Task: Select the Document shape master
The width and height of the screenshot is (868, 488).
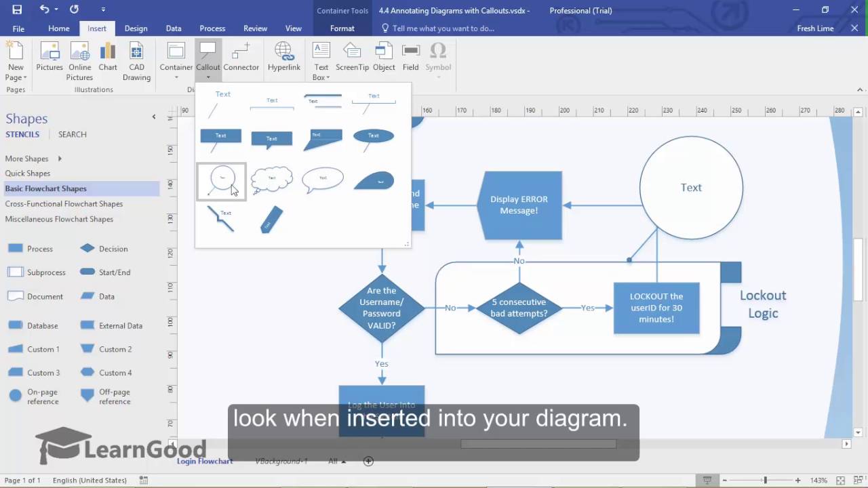Action: pos(35,296)
